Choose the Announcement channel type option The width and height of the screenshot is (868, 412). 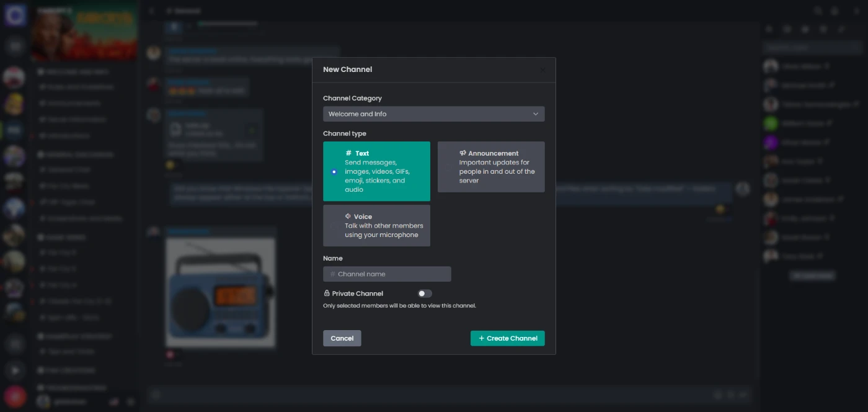(x=491, y=167)
